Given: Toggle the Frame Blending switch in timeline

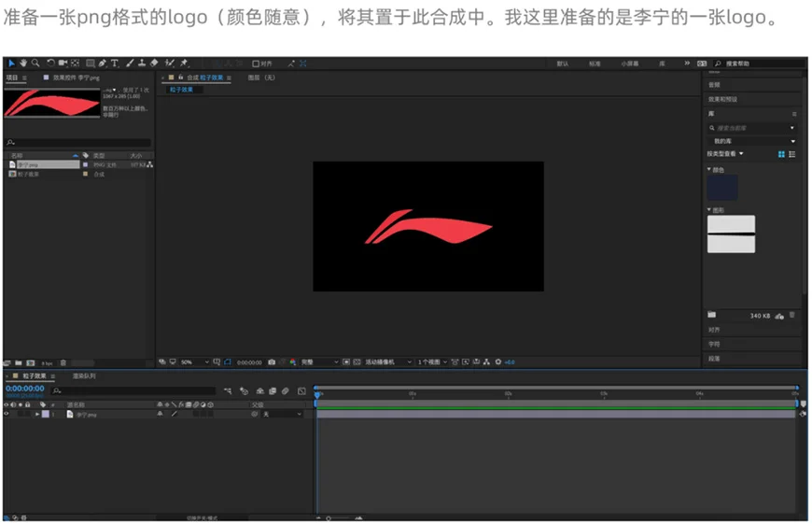Looking at the screenshot, I should tap(273, 390).
